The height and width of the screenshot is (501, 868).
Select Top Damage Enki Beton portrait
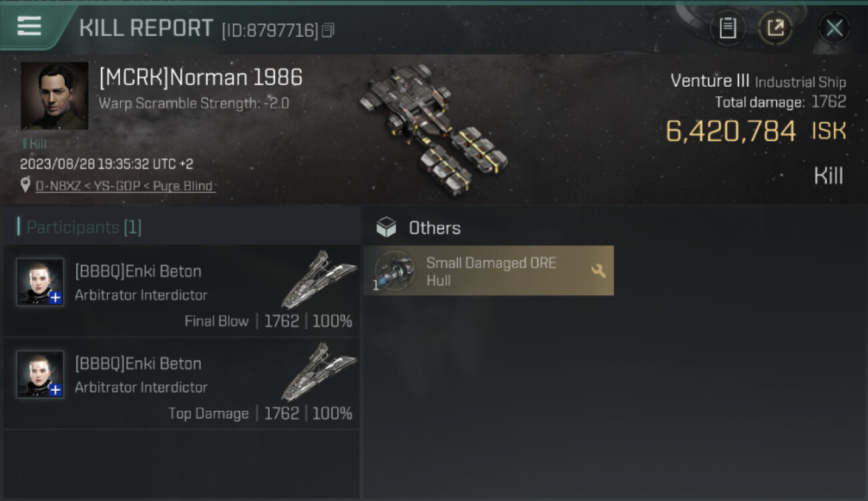click(40, 374)
